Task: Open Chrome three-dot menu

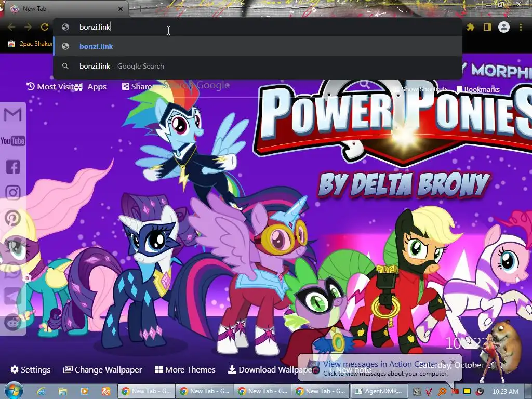Action: click(521, 27)
